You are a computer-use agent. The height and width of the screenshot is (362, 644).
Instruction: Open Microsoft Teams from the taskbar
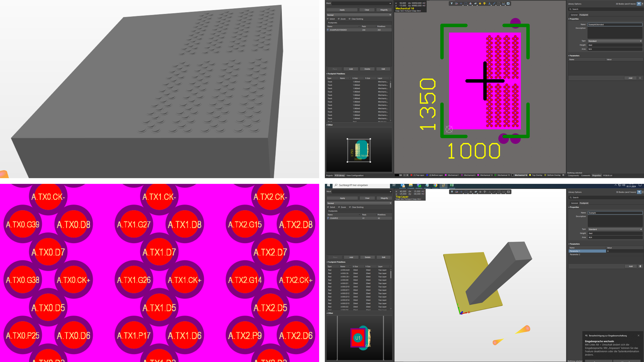419,185
